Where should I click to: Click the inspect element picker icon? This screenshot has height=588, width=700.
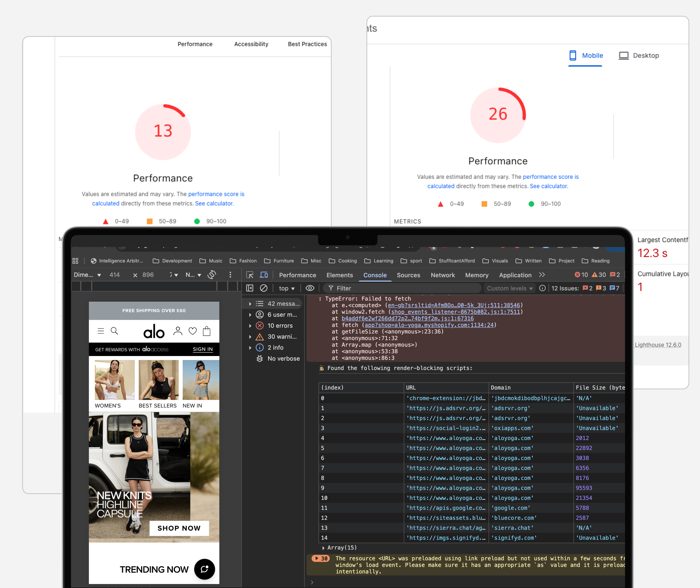(x=249, y=275)
